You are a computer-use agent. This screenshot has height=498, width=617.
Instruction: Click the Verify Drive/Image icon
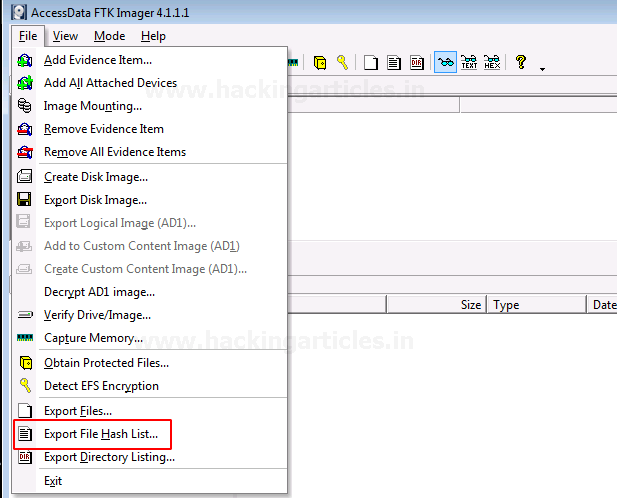pyautogui.click(x=25, y=314)
